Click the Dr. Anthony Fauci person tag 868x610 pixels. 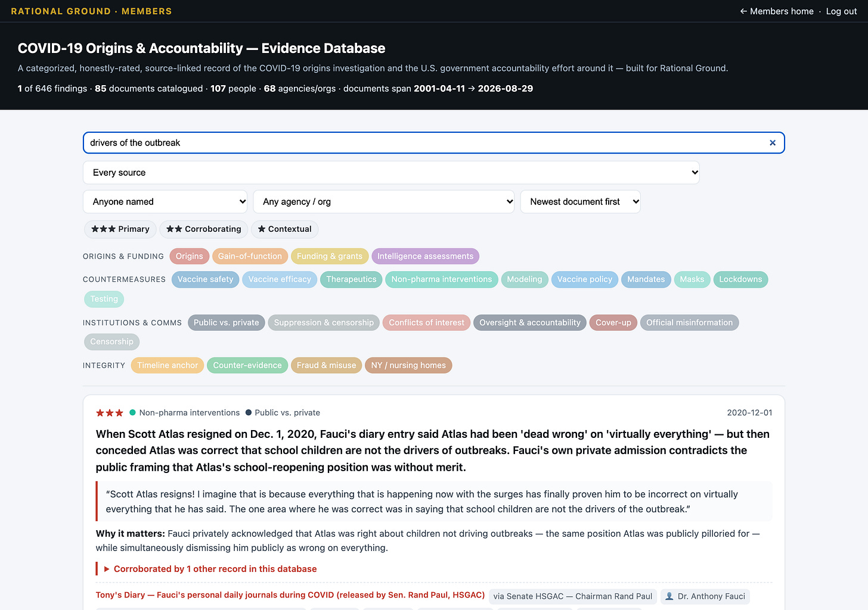pos(705,596)
